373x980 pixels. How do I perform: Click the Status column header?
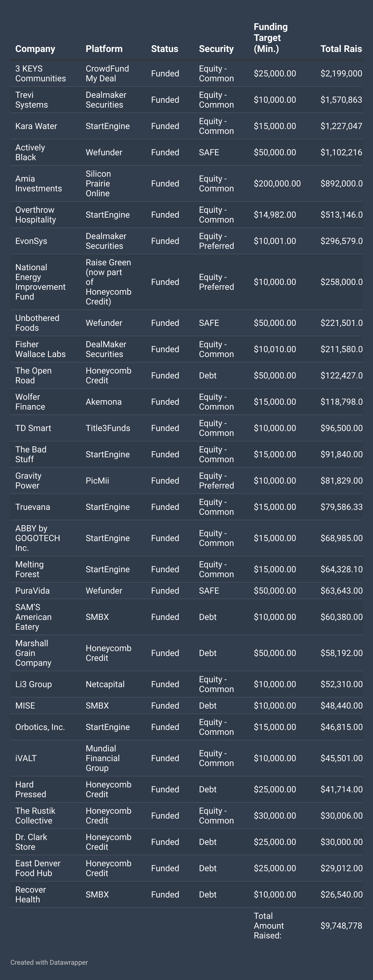164,49
